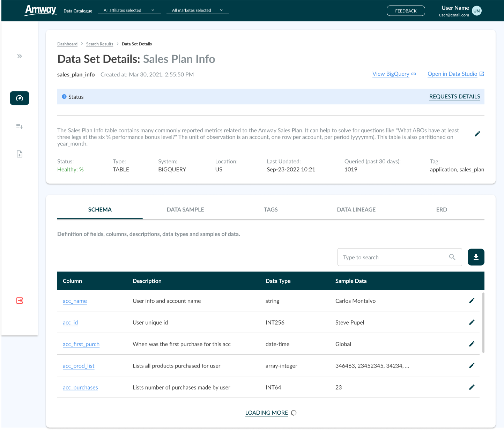Open the acc_name column link
Image resolution: width=504 pixels, height=430 pixels.
(75, 301)
